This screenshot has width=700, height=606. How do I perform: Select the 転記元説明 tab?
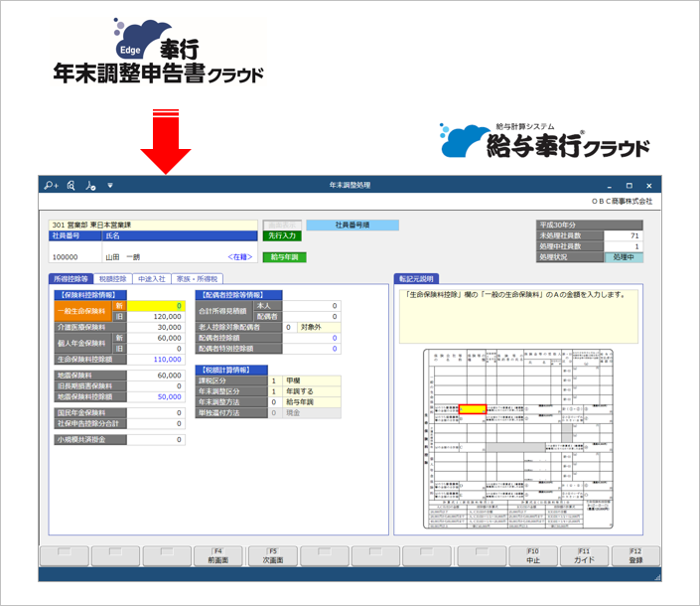(x=416, y=279)
